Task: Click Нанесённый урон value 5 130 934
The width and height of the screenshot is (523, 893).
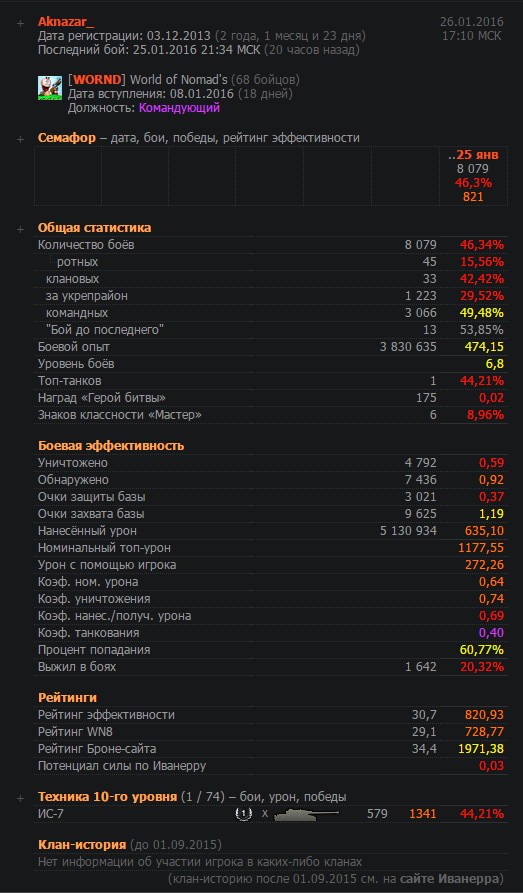Action: (408, 531)
